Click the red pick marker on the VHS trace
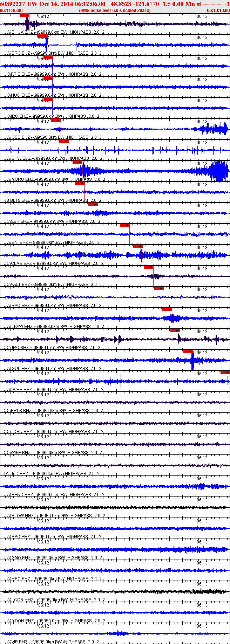The image size is (230, 644). [225, 372]
